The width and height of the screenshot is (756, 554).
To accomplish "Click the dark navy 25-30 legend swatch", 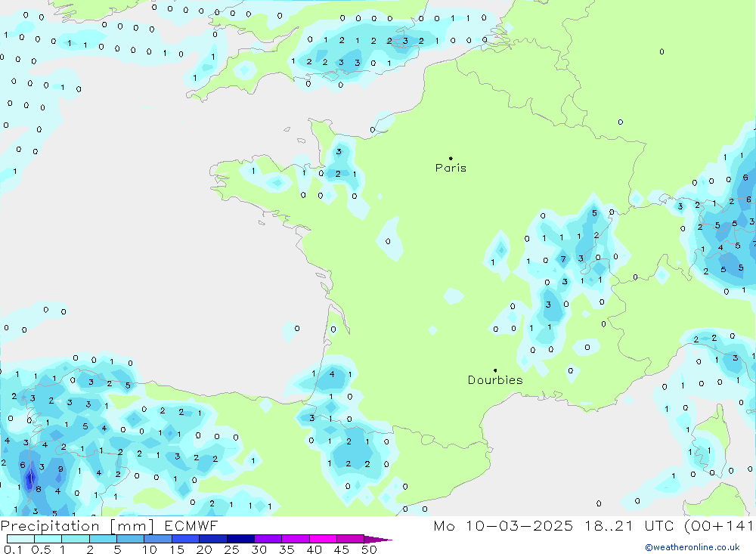I will point(240,539).
